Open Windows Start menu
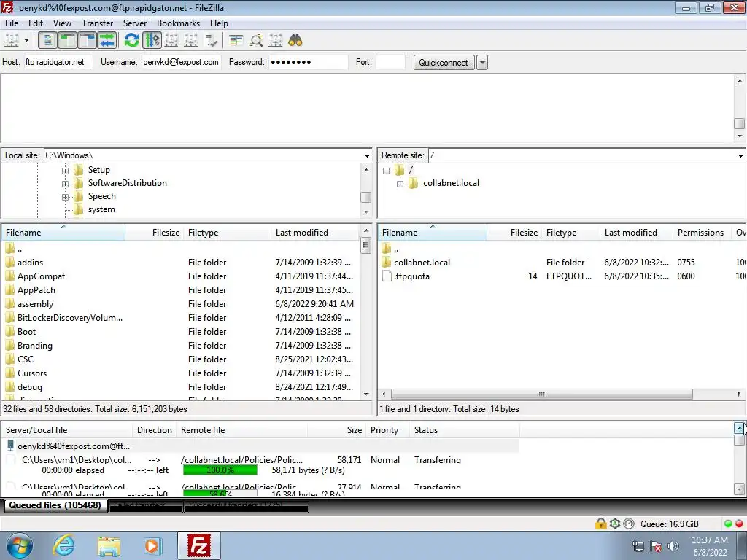 [x=20, y=545]
